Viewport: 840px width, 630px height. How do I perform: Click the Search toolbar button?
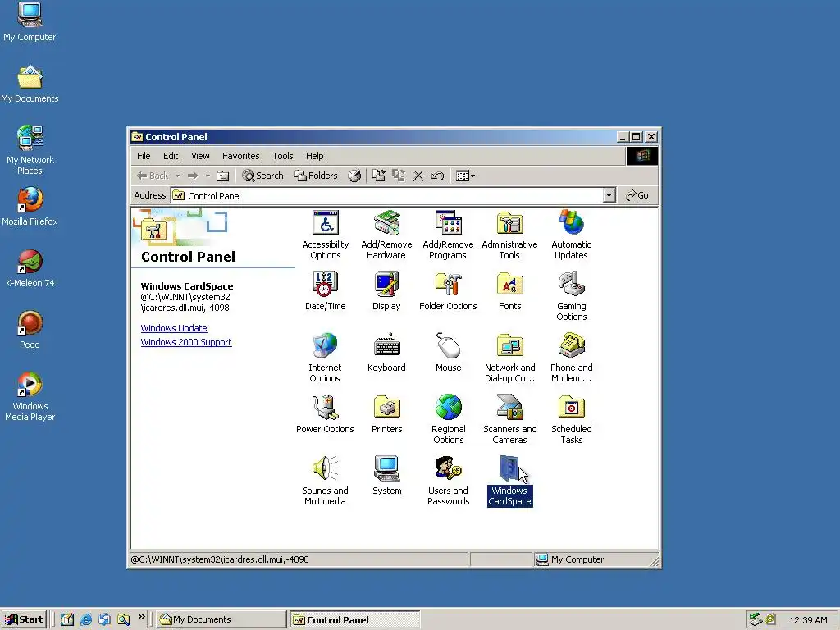(262, 176)
